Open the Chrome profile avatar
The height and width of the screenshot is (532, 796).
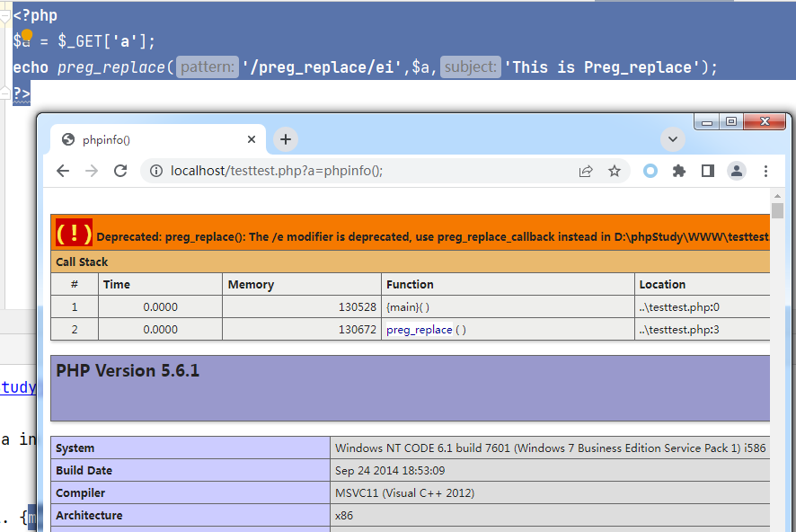click(x=737, y=171)
